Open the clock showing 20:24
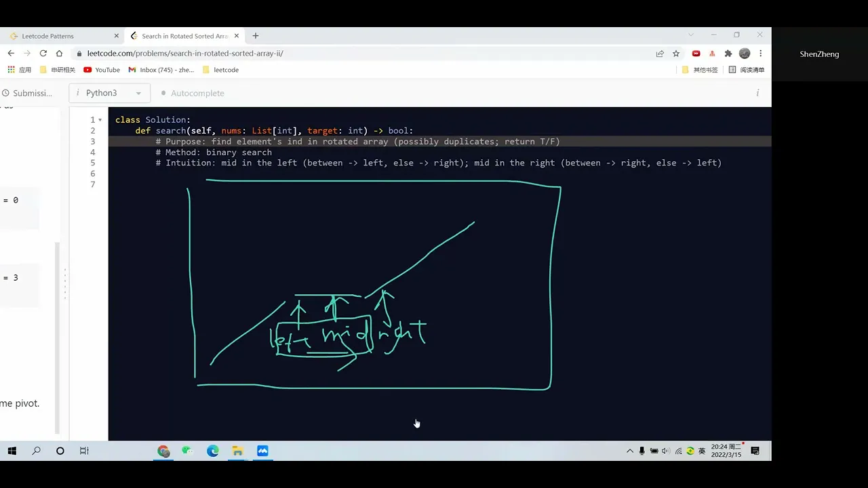Viewport: 868px width, 488px height. (x=726, y=451)
